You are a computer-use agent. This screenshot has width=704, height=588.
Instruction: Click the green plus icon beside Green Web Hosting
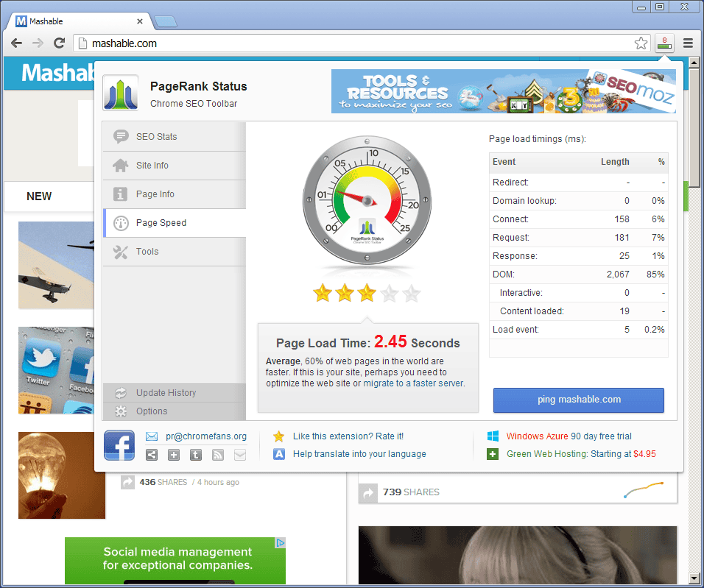click(x=493, y=454)
